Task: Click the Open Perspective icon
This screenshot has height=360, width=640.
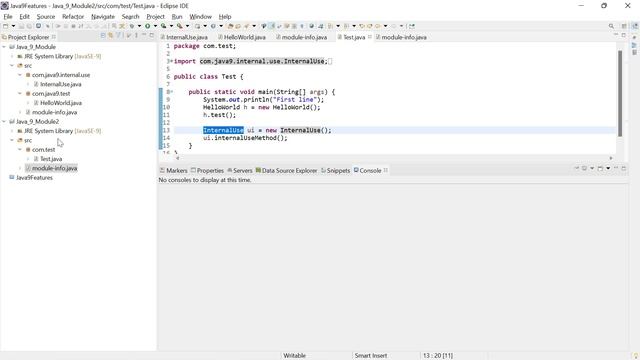Action: point(624,26)
